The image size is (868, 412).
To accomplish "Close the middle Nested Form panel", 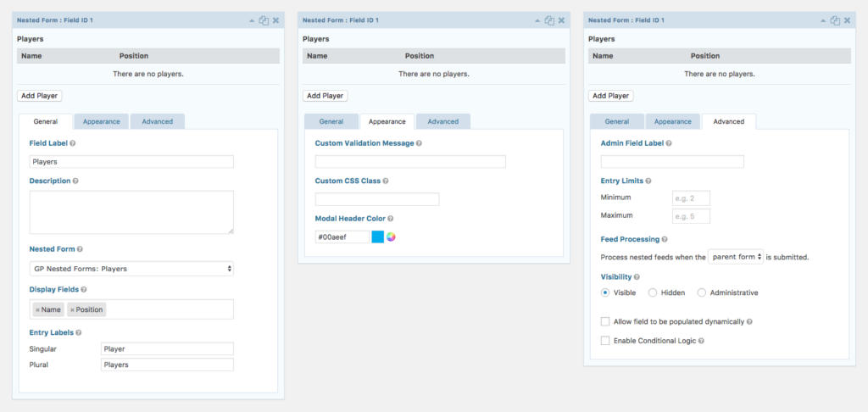I will tap(561, 20).
